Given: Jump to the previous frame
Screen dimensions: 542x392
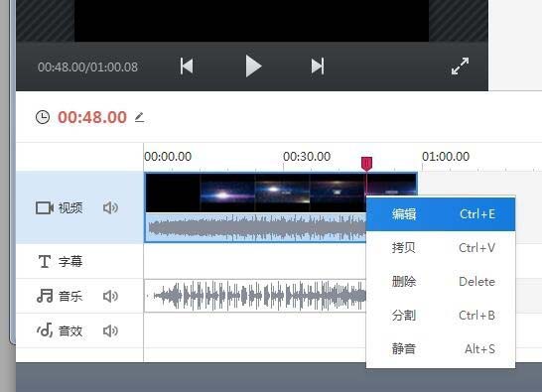Looking at the screenshot, I should (187, 66).
